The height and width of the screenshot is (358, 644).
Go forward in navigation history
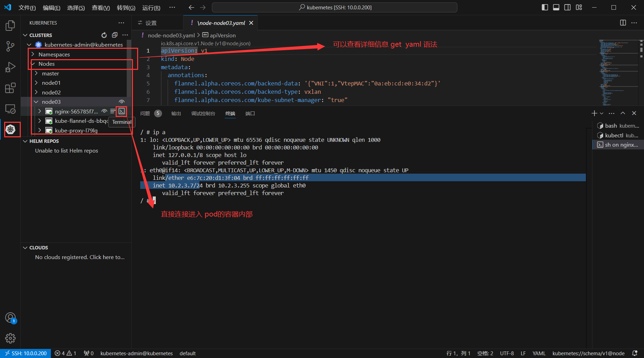[203, 7]
